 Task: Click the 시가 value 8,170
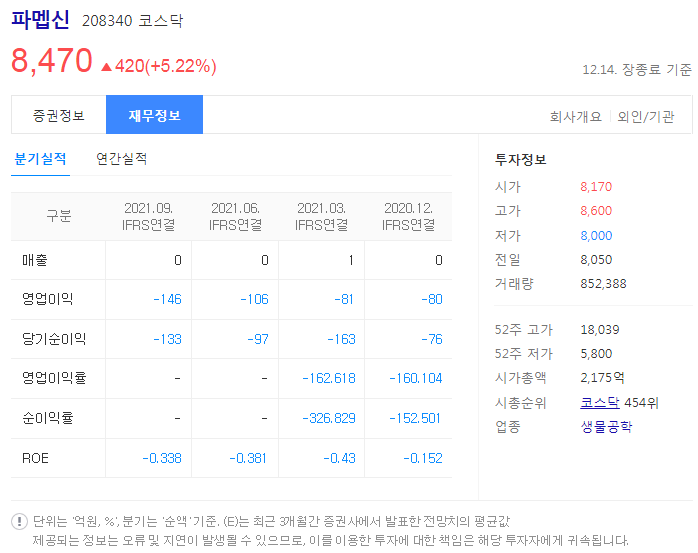pos(596,187)
